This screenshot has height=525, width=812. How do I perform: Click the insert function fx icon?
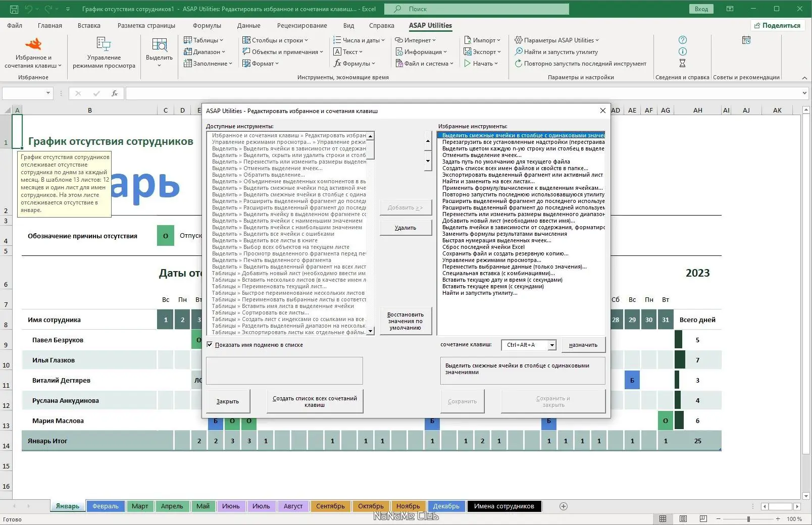115,93
